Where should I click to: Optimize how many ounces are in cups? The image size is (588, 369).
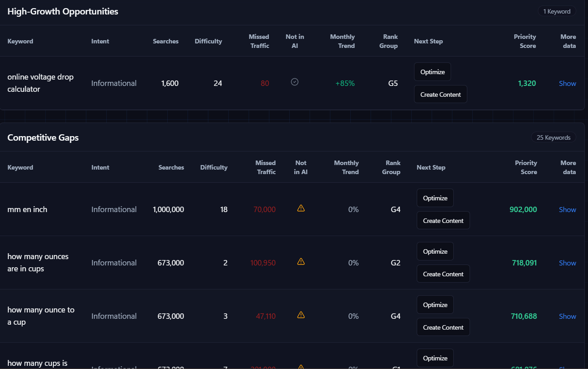pos(435,251)
